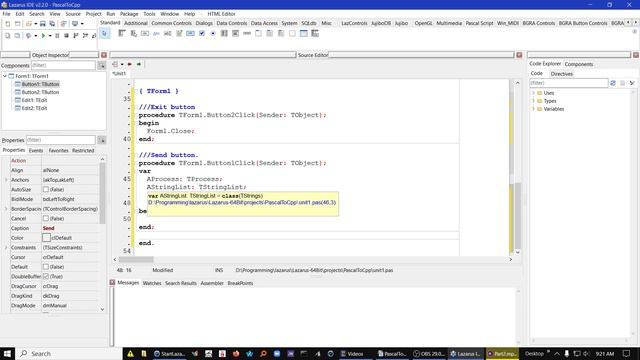Click the Color property swatch

pos(46,238)
